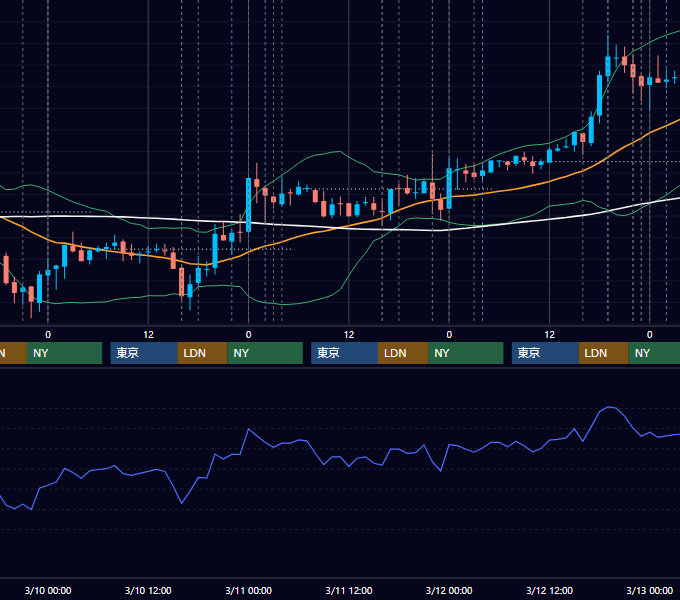Click the 3/12 00:00 date label

[x=449, y=590]
